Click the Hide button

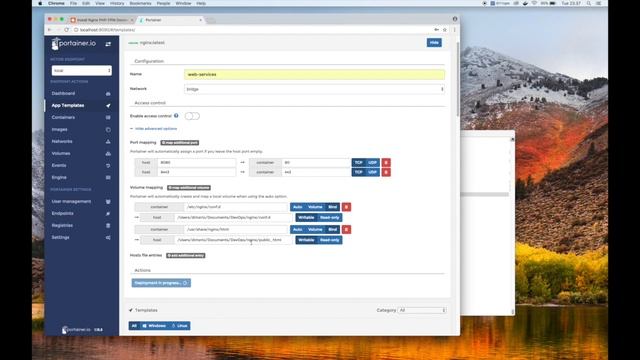(434, 42)
